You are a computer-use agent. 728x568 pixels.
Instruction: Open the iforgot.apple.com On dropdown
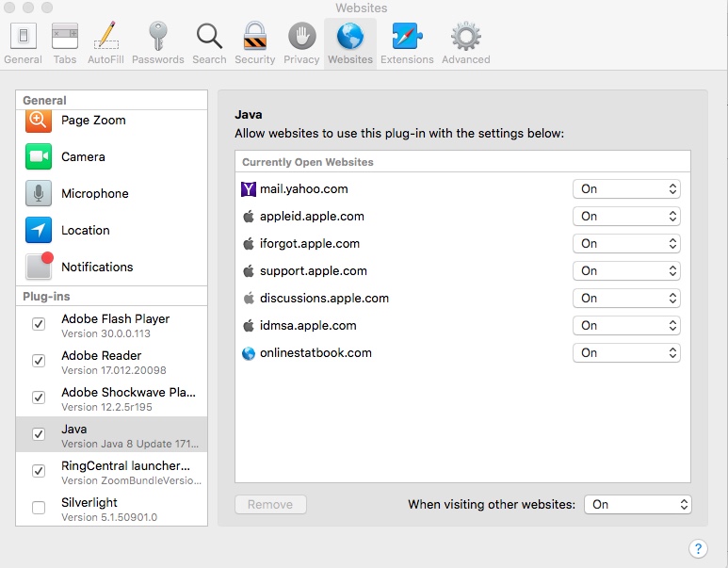(626, 244)
